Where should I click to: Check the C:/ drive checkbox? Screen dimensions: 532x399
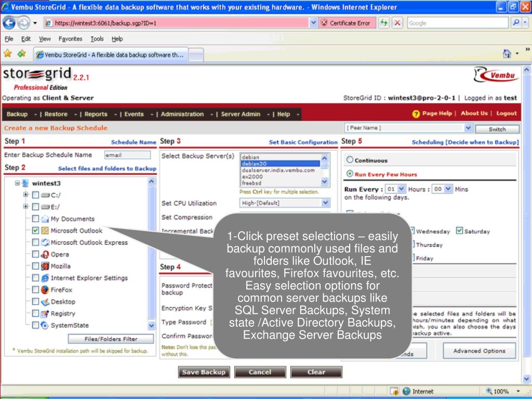click(35, 195)
